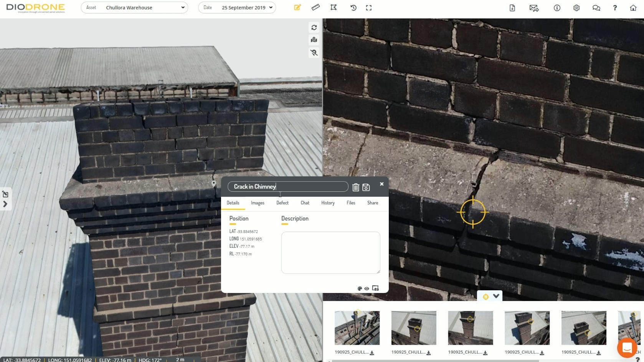The image size is (644, 362).
Task: Open the version history icon
Action: pos(353,7)
